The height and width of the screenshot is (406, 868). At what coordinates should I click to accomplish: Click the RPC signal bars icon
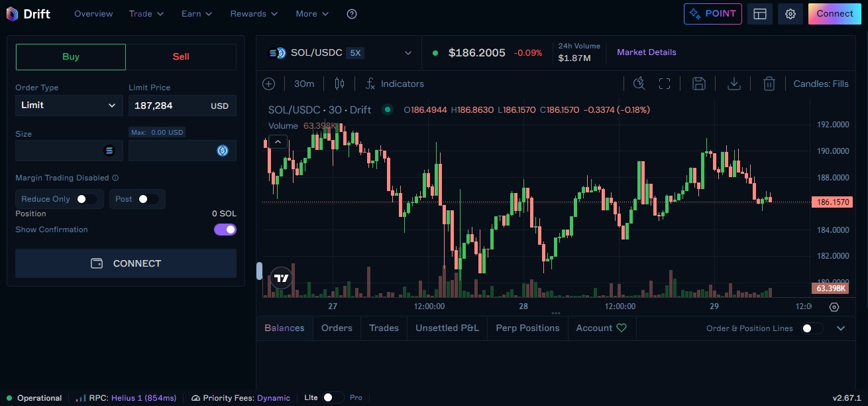[x=81, y=398]
